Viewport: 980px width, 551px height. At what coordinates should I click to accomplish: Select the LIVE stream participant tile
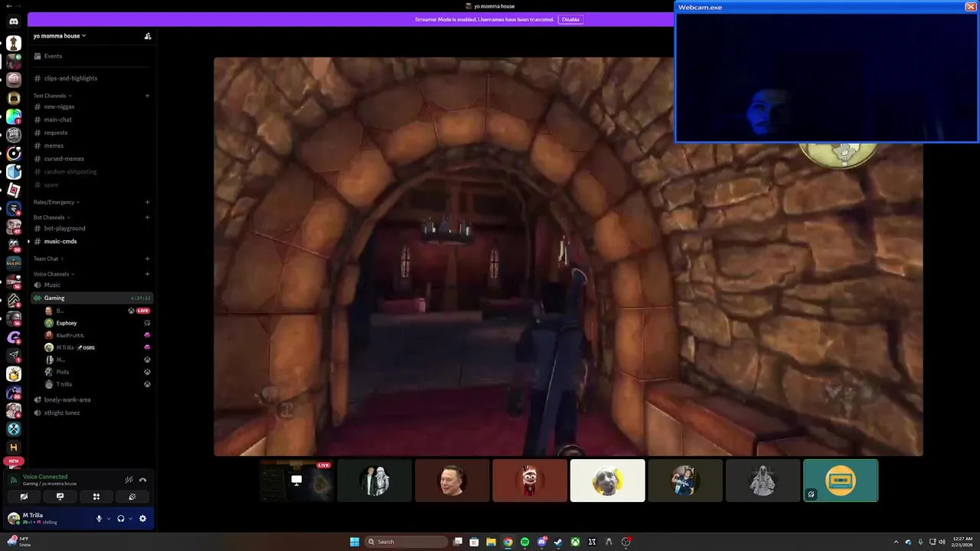coord(296,481)
